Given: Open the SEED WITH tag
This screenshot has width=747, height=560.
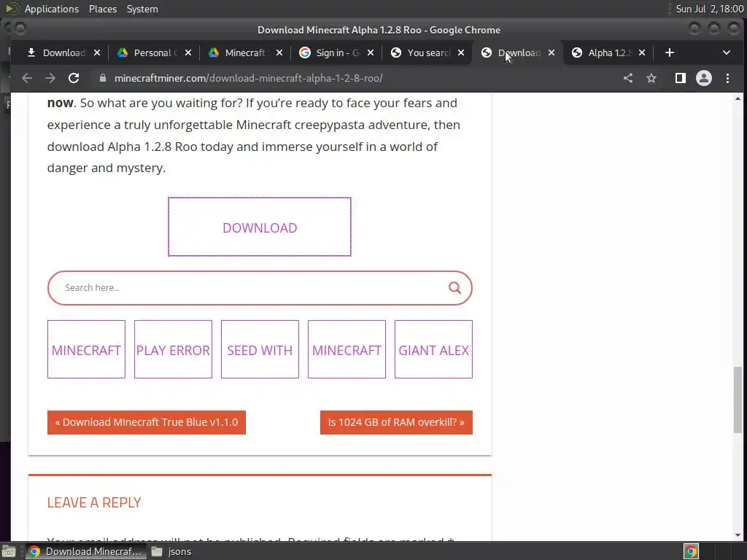Looking at the screenshot, I should 260,349.
